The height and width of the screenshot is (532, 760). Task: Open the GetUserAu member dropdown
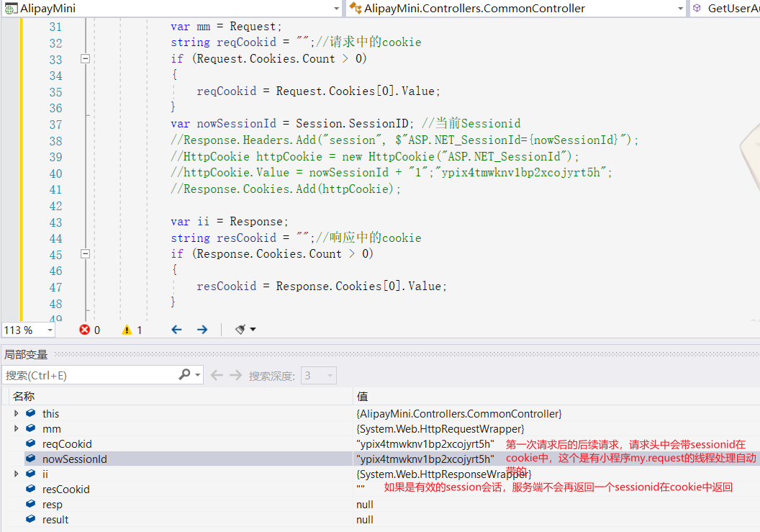coord(725,8)
